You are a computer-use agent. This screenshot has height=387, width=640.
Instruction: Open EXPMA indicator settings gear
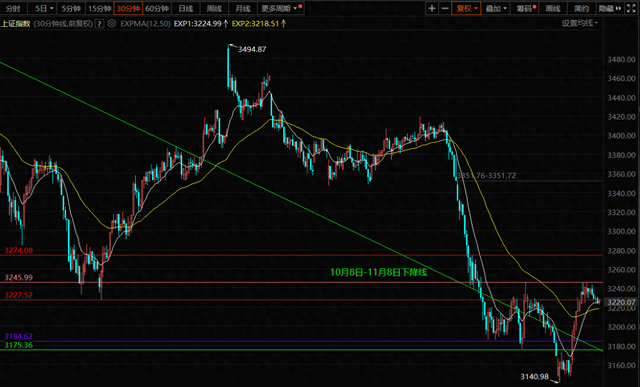coord(111,24)
